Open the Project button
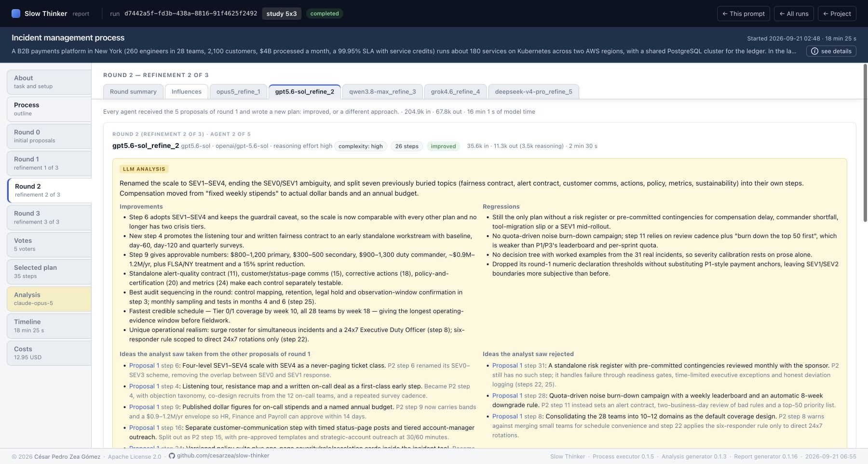 pyautogui.click(x=837, y=13)
